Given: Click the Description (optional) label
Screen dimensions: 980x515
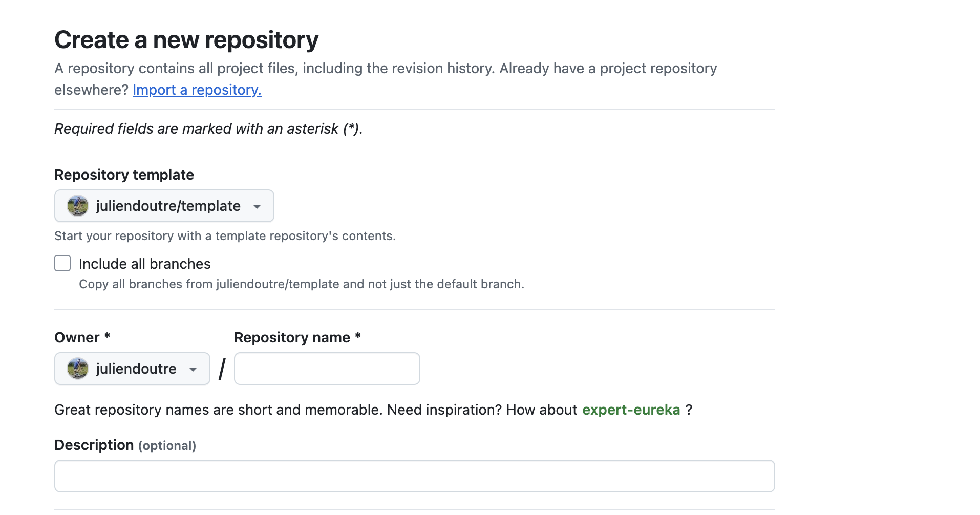Looking at the screenshot, I should tap(125, 445).
